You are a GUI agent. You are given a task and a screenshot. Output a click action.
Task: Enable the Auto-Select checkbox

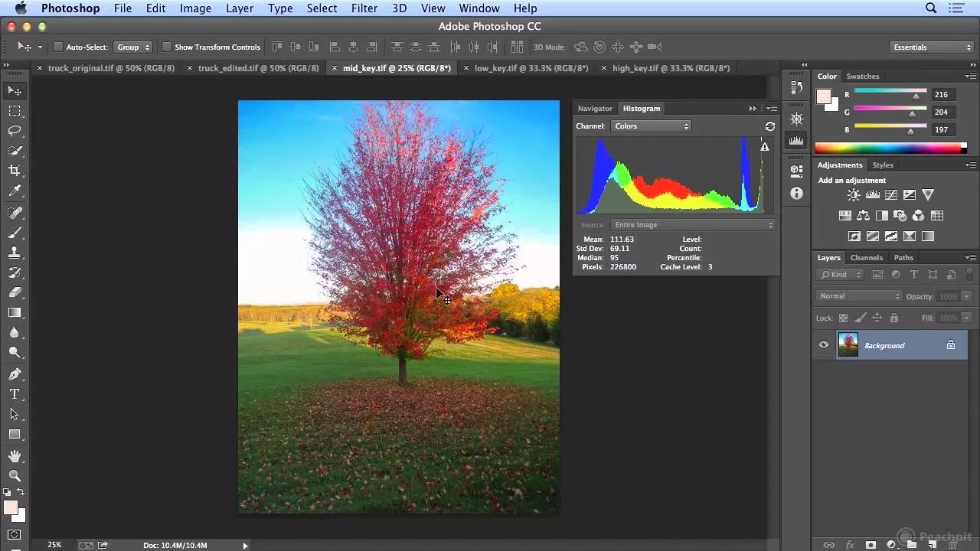[58, 47]
